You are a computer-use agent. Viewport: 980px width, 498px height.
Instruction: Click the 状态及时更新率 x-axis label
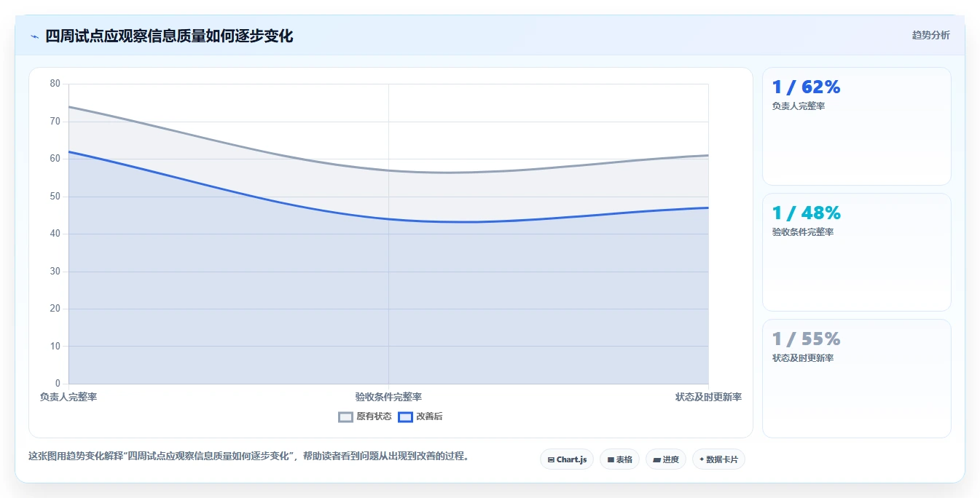[x=708, y=397]
